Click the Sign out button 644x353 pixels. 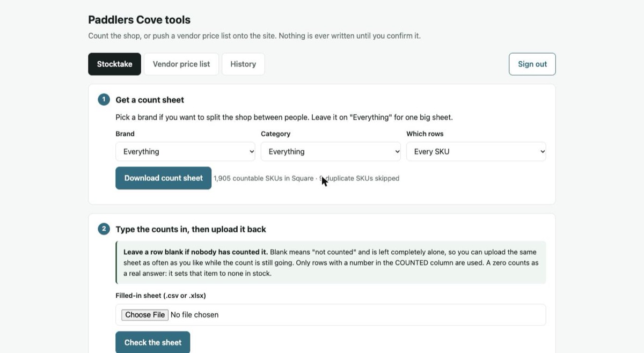pos(532,64)
